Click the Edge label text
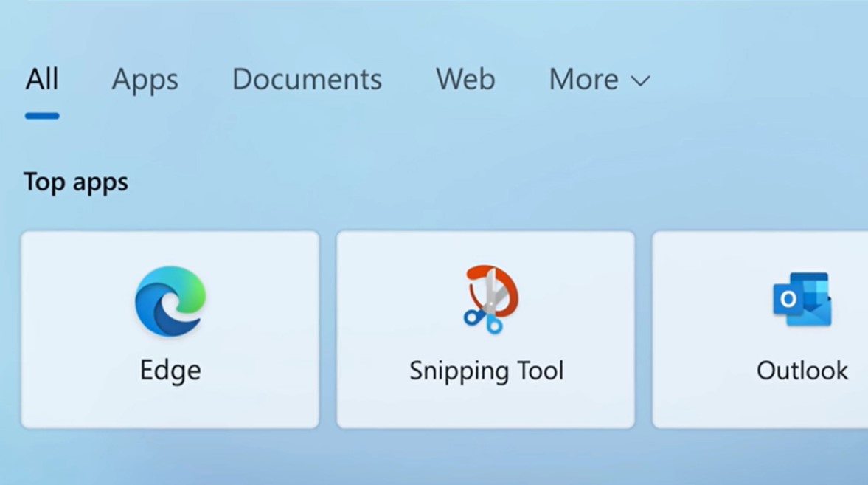This screenshot has width=868, height=485. (170, 371)
